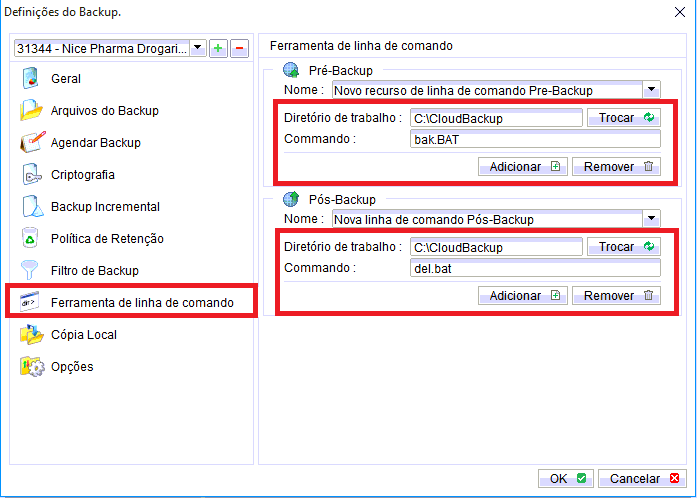
Task: Click the Pré-Backup Commando field bak.BAT
Action: click(x=534, y=139)
